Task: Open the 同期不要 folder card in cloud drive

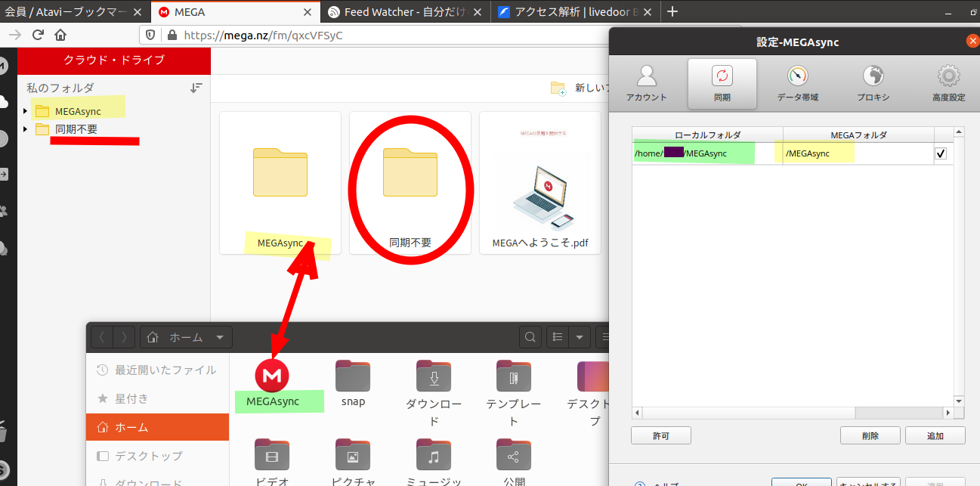Action: point(410,183)
